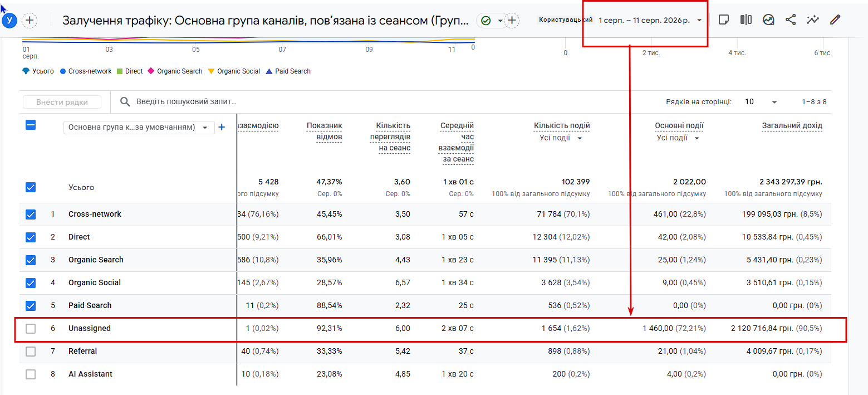Image resolution: width=868 pixels, height=395 pixels.
Task: Click the report title text
Action: pyautogui.click(x=266, y=21)
